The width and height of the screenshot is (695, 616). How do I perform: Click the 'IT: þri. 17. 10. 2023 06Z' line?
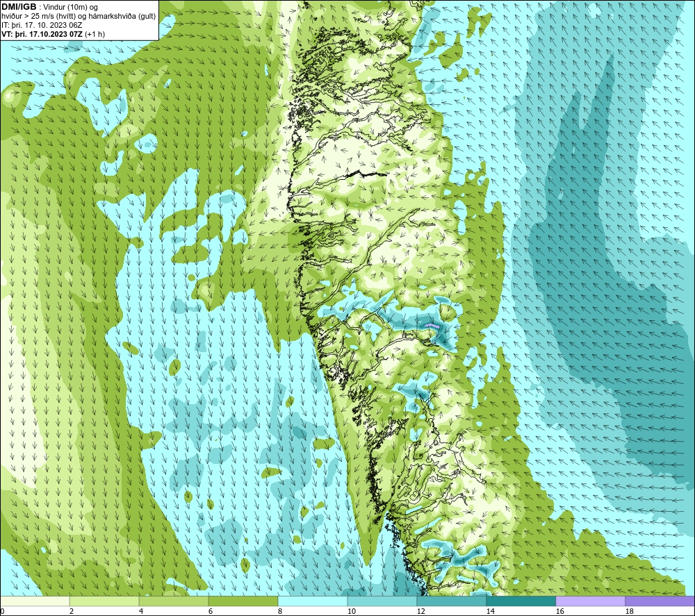42,25
